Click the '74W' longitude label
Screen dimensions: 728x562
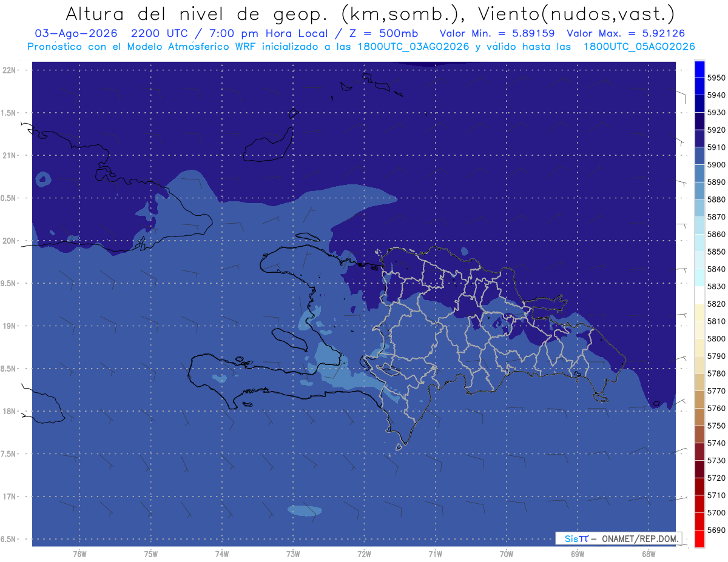[221, 554]
